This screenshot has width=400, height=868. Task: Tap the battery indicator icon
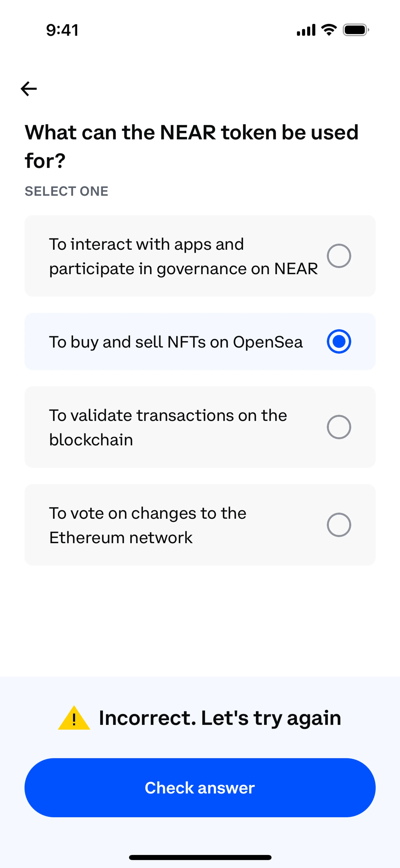[x=356, y=30]
